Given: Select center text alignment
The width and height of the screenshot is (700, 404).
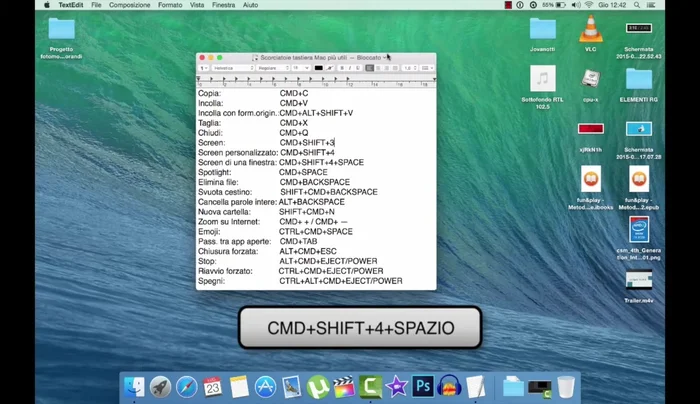Looking at the screenshot, I should (378, 68).
